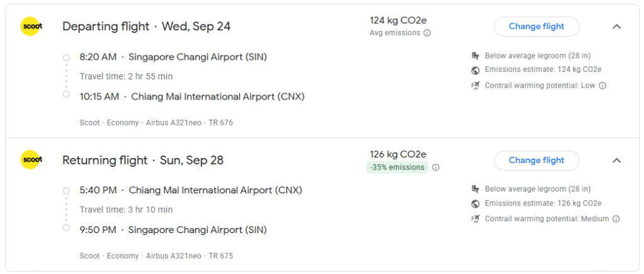Click legroom seat icon in departing flight details
The width and height of the screenshot is (644, 274).
click(476, 56)
